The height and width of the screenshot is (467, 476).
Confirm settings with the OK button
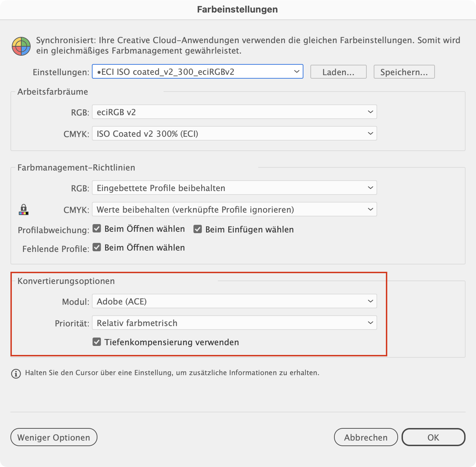(434, 437)
